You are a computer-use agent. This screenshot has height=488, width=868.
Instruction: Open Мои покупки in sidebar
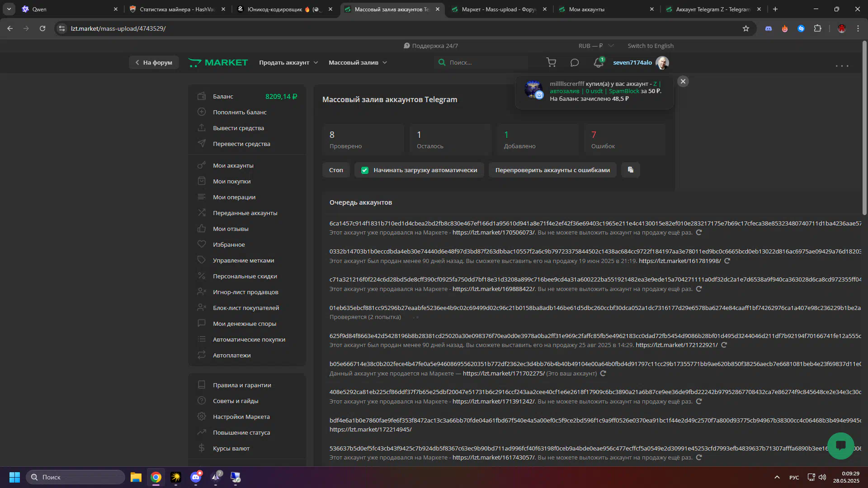(x=231, y=181)
